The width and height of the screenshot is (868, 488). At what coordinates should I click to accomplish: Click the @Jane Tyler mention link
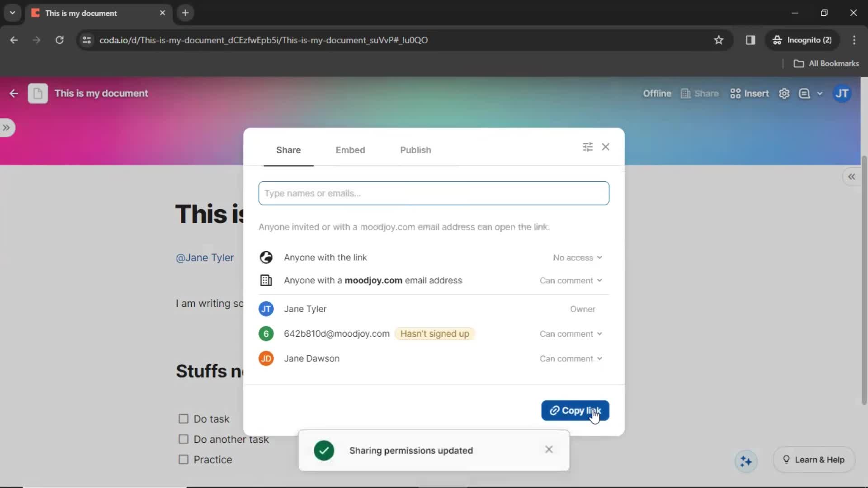point(205,258)
